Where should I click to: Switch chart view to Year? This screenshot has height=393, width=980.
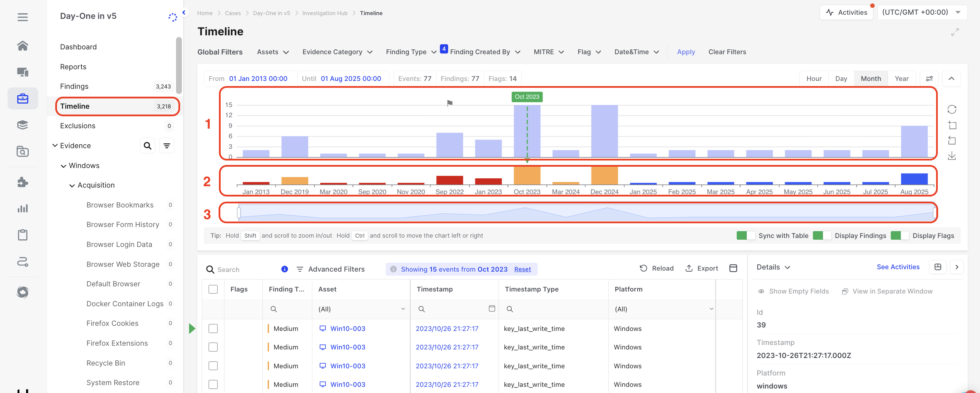[x=901, y=79]
